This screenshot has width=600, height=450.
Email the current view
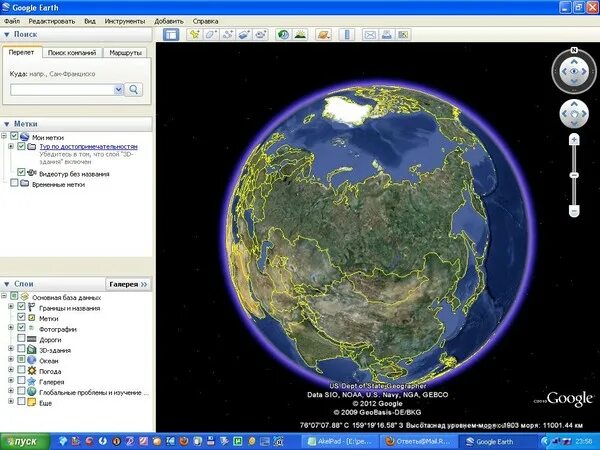(370, 35)
